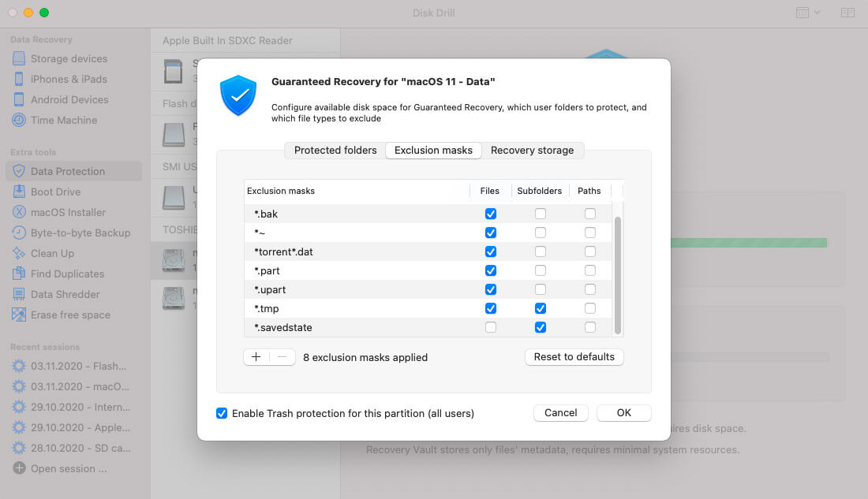Screen dimensions: 868x499
Task: Select SD card device under SDXC Reader
Action: [174, 72]
